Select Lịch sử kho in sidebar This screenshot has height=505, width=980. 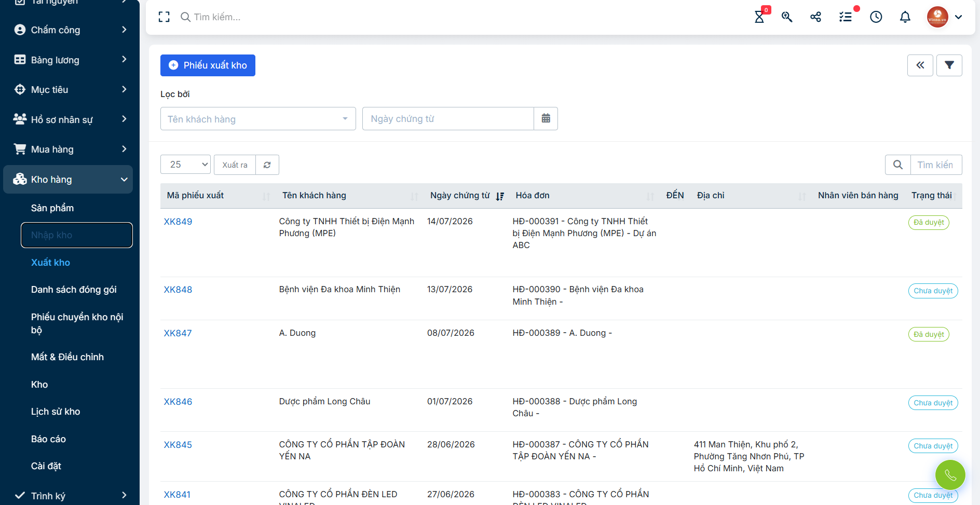click(56, 412)
